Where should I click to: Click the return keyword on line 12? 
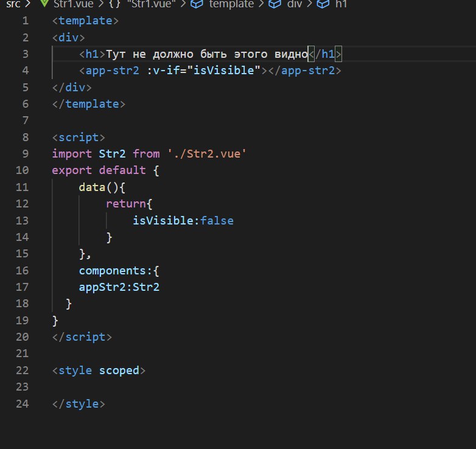pos(125,204)
